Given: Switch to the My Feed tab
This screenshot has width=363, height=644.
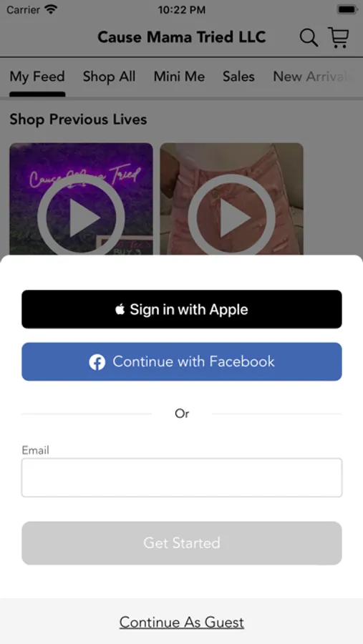Looking at the screenshot, I should click(37, 77).
